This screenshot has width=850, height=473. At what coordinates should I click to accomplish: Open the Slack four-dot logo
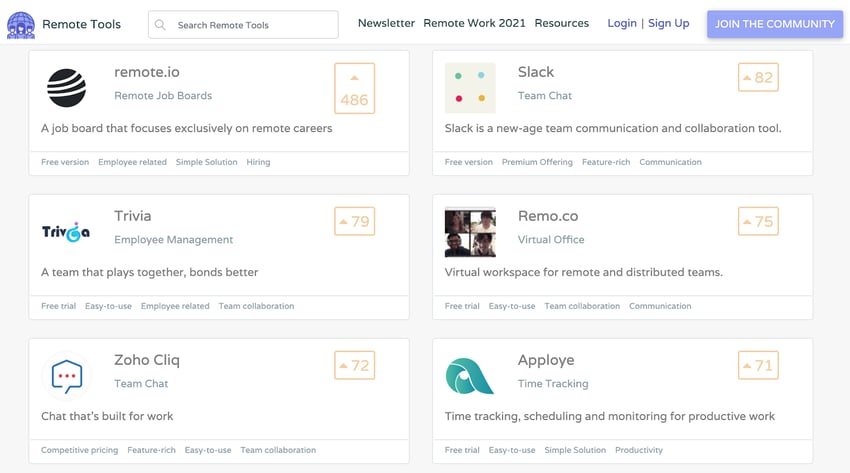[x=470, y=88]
